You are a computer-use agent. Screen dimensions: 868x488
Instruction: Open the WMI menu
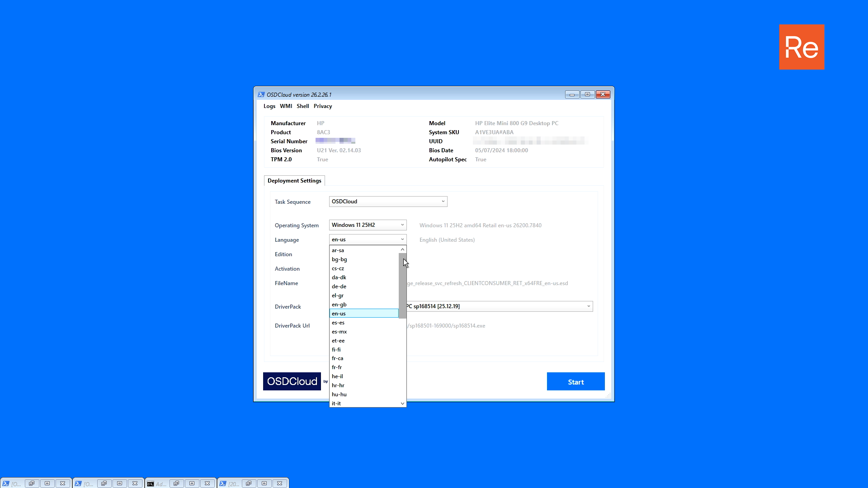point(286,106)
